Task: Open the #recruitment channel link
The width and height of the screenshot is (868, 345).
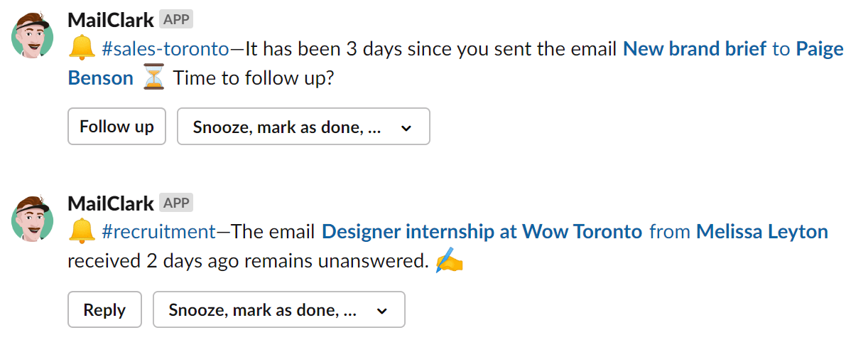Action: pos(158,232)
